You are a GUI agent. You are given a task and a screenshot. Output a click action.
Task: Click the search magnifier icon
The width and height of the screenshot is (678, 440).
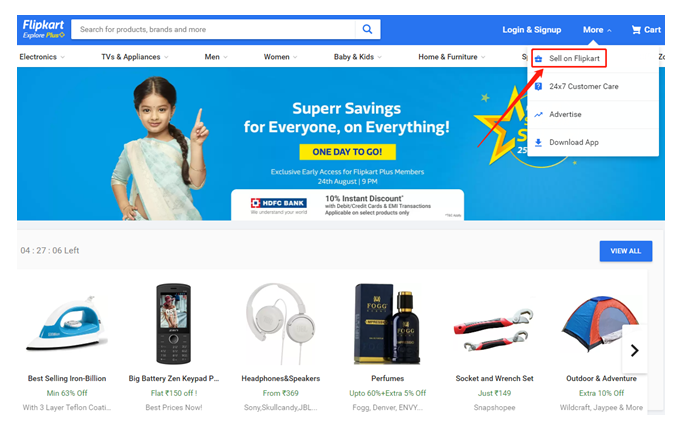(367, 29)
